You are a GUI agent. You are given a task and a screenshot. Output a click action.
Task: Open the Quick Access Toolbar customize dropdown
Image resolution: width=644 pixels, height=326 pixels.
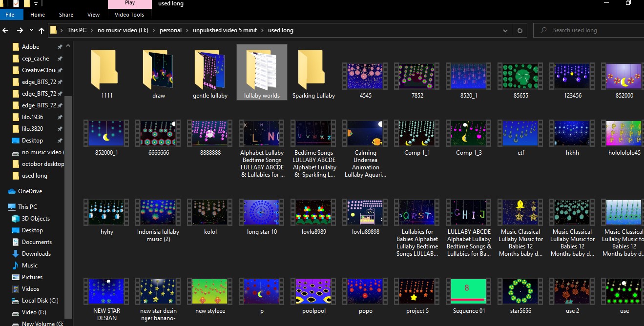pos(36,4)
